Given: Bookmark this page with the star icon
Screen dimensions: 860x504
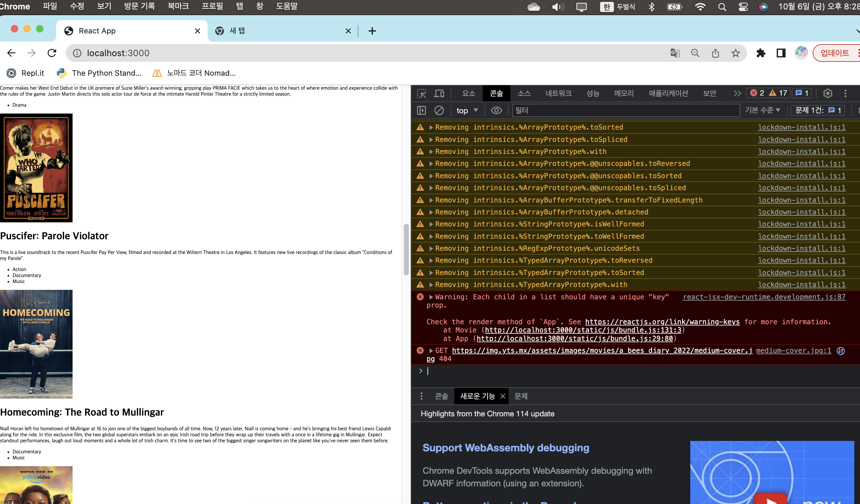Looking at the screenshot, I should point(735,53).
